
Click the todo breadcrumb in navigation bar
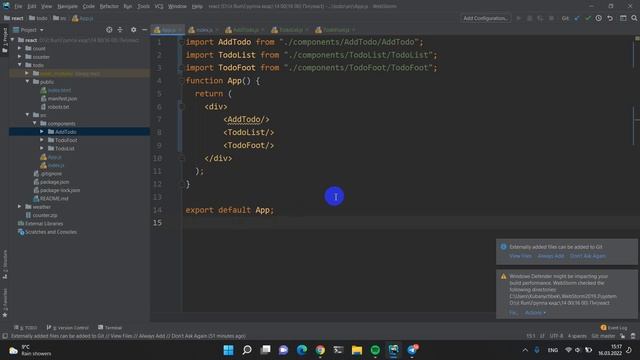click(x=38, y=18)
